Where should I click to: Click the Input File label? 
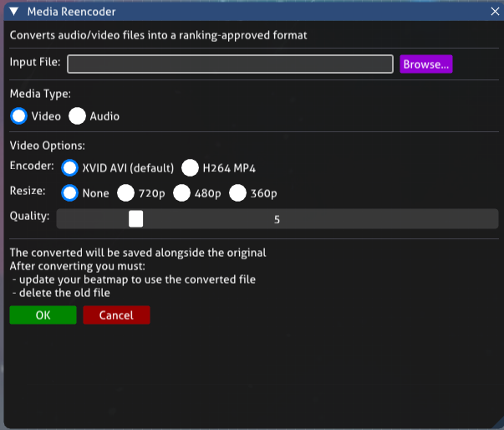35,63
